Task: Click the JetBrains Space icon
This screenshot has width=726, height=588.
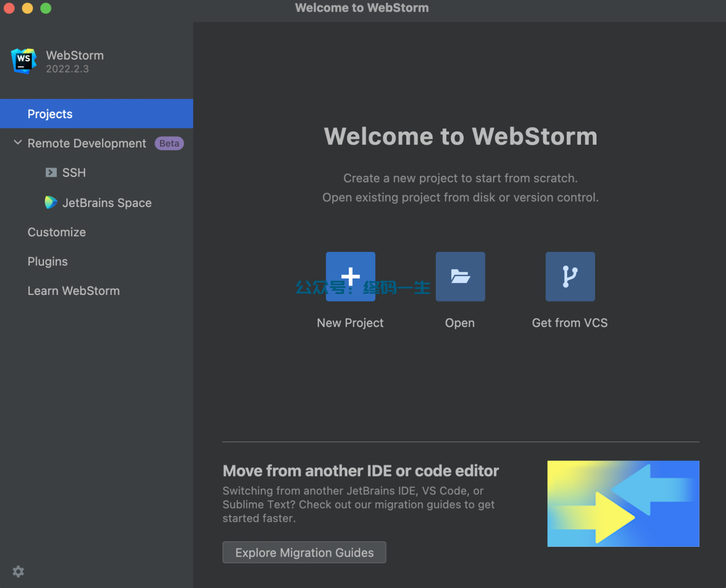Action: (x=51, y=202)
